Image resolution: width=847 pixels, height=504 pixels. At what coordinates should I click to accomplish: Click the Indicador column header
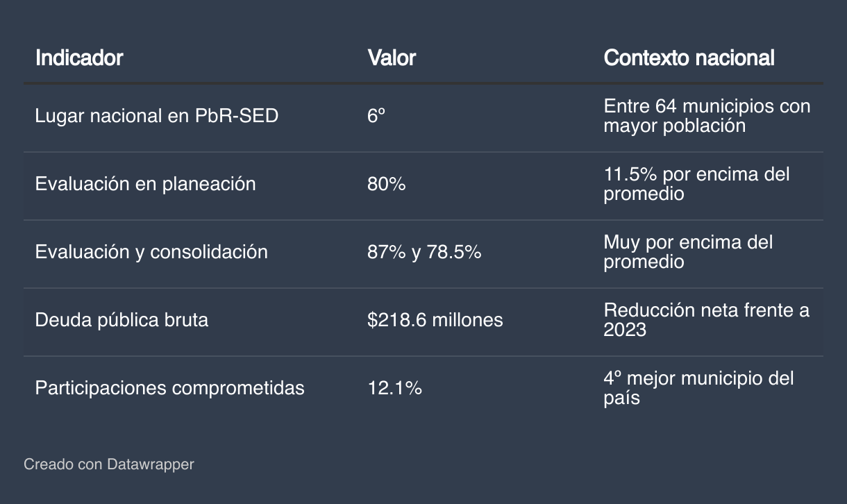coord(79,58)
